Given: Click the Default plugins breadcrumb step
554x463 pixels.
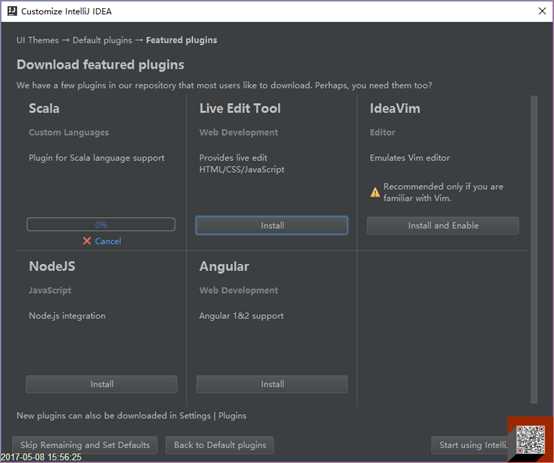Looking at the screenshot, I should click(102, 40).
